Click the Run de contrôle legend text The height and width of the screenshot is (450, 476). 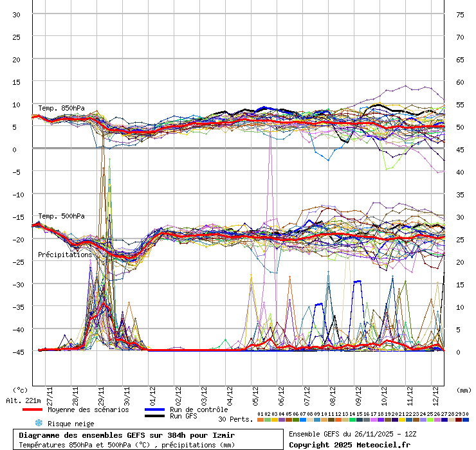pos(199,410)
